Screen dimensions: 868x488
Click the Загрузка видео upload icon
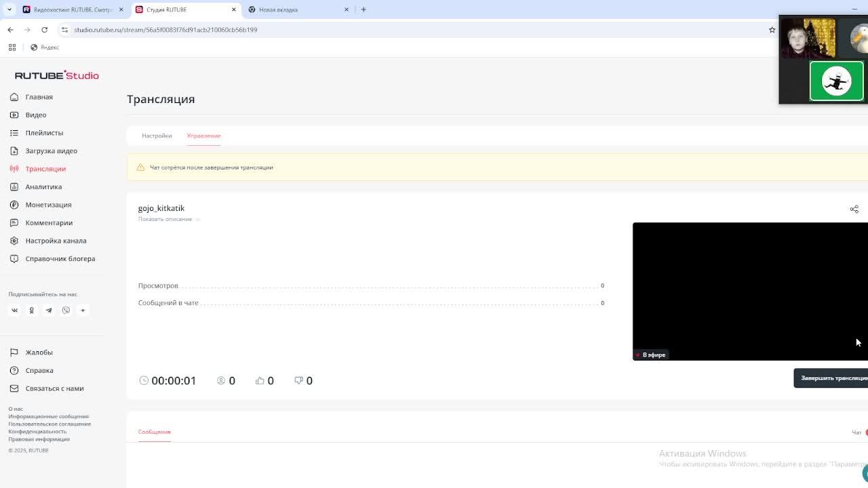click(x=14, y=151)
